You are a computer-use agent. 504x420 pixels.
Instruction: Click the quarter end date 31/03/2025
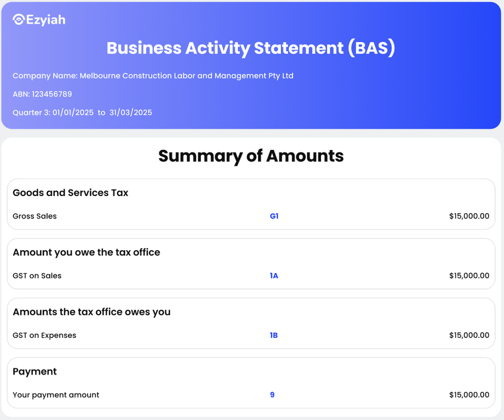tap(130, 113)
